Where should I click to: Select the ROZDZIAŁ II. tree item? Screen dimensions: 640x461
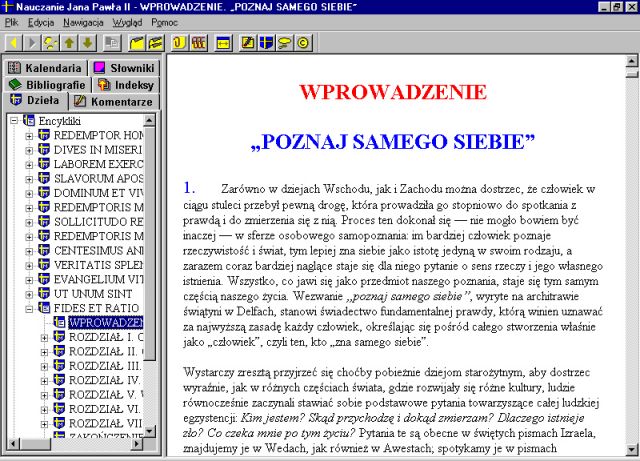coord(106,351)
